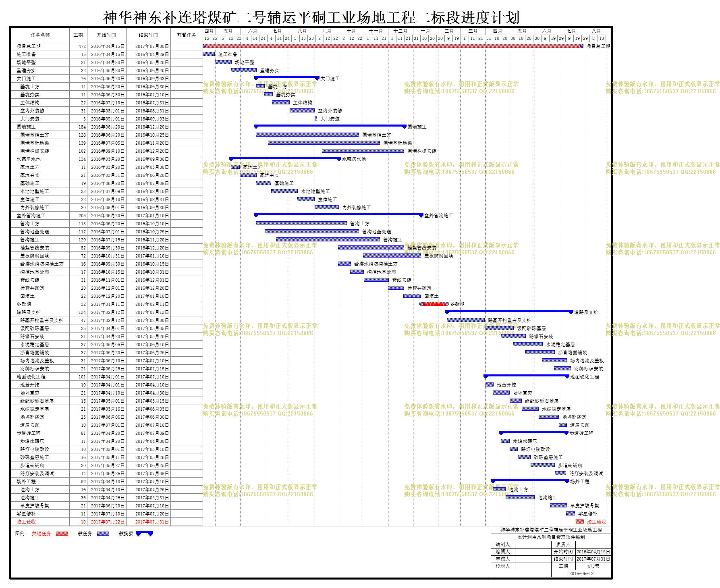Click the 水泵房水池 summary bar
Screen dimensions: 720x588
(285, 158)
